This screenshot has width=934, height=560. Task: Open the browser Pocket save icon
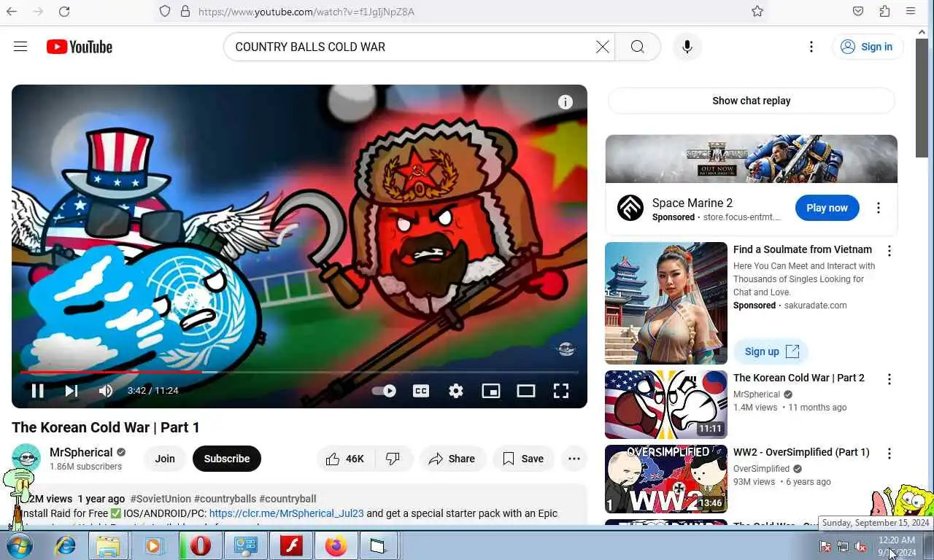858,11
